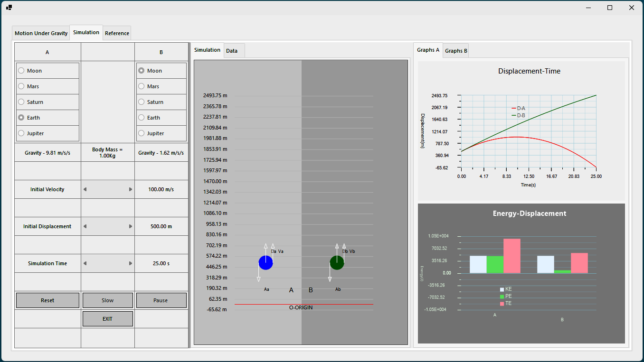Click the 25.00 s time value
644x362 pixels.
(161, 263)
